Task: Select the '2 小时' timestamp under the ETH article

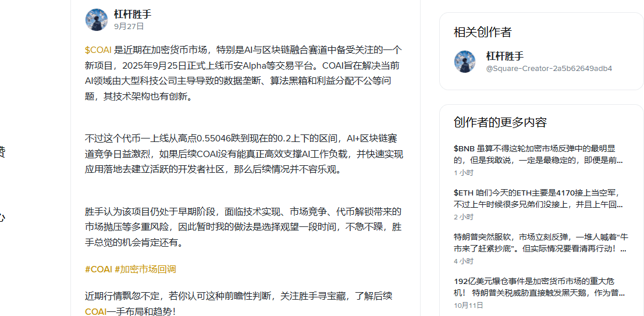Action: click(x=464, y=217)
